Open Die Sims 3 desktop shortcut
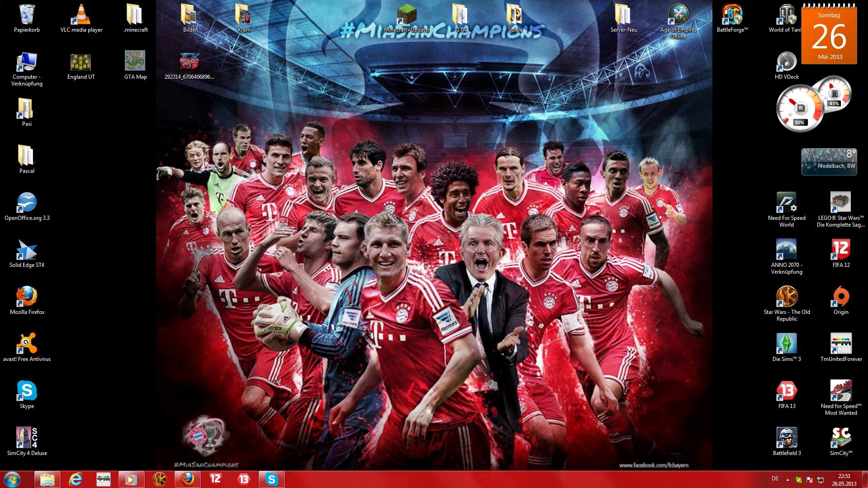 (787, 344)
